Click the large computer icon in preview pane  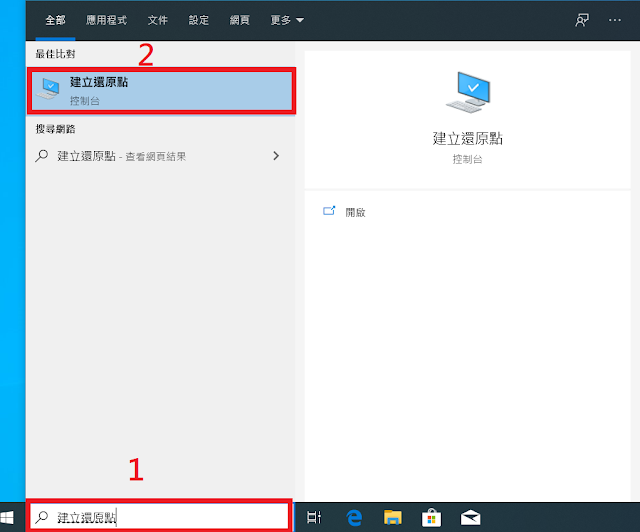468,92
